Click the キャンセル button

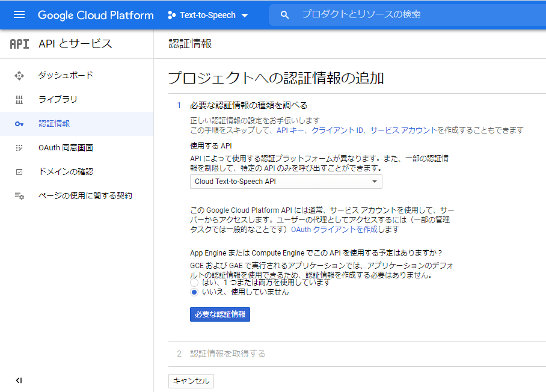(x=191, y=381)
